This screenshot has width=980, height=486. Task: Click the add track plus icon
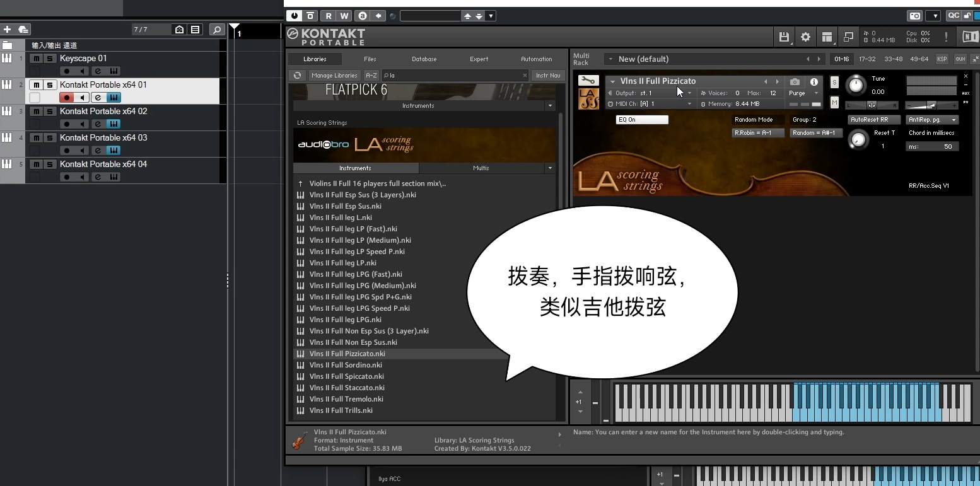8,30
